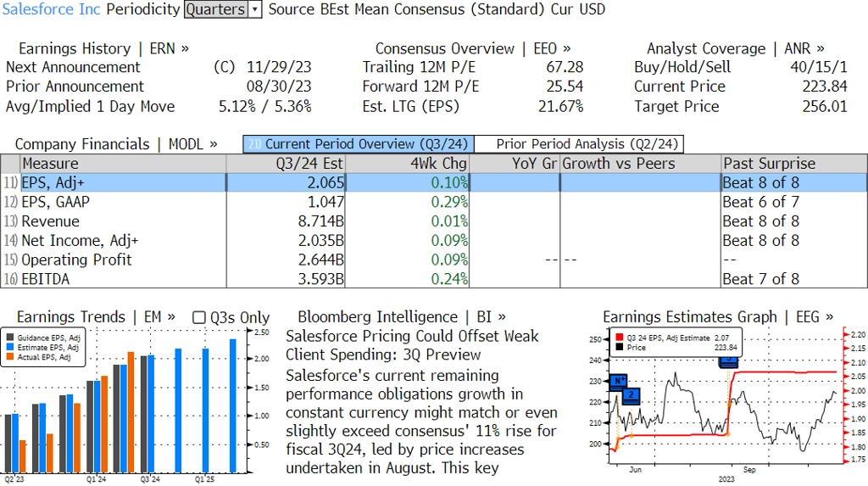
Task: Click Operating Profit estimate 2.644B
Action: [321, 260]
